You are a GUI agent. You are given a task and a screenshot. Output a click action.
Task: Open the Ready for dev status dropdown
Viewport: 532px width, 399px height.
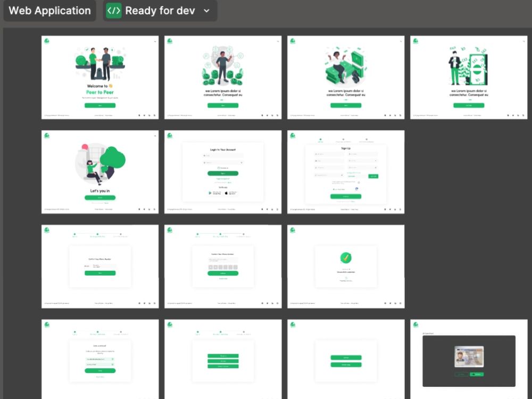click(x=160, y=11)
